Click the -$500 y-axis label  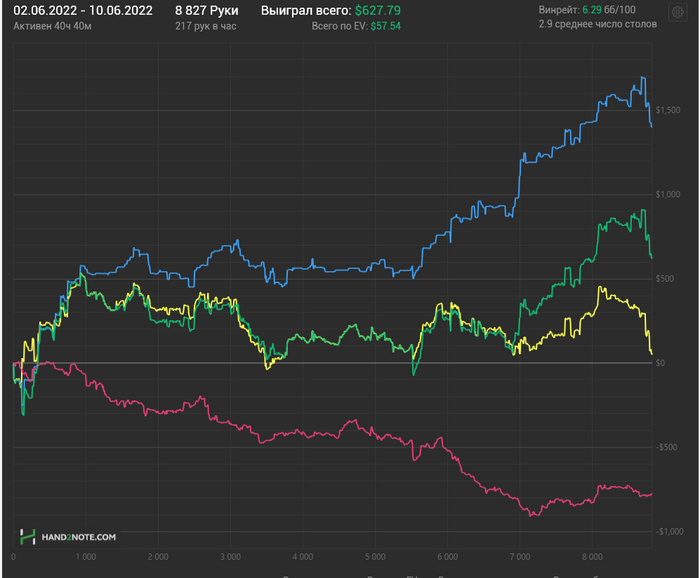(667, 447)
